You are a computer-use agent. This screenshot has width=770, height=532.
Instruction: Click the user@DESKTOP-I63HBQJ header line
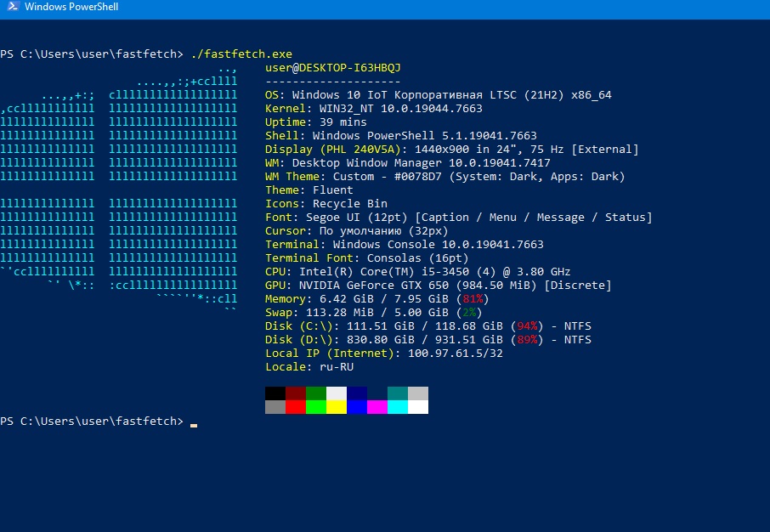(333, 68)
